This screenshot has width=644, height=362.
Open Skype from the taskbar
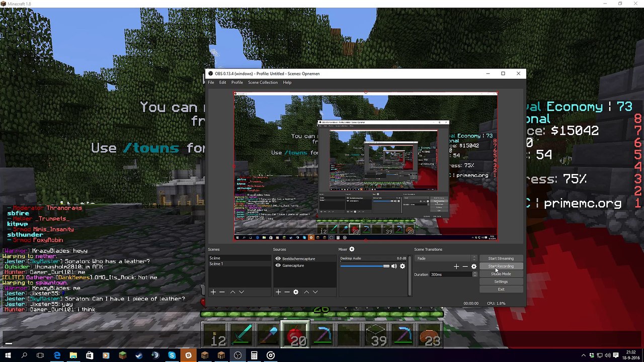[x=172, y=356]
